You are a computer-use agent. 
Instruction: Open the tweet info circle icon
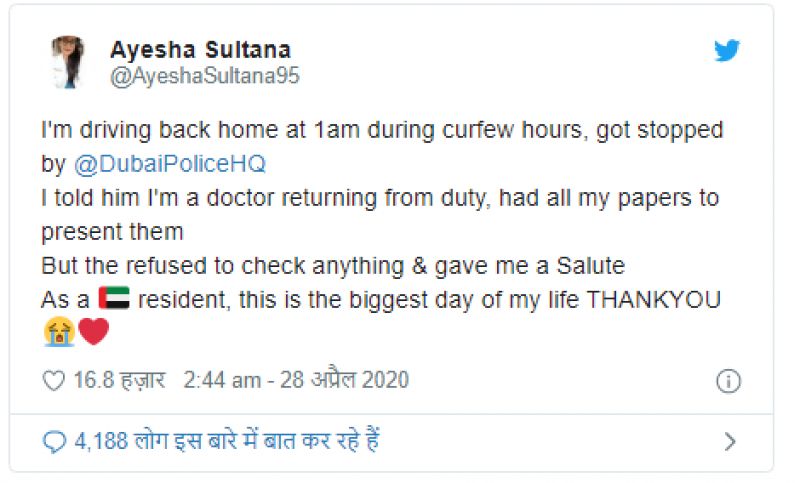(x=729, y=381)
